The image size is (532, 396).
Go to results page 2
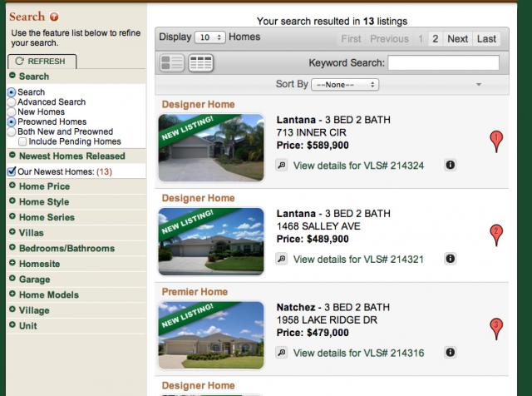[x=436, y=39]
